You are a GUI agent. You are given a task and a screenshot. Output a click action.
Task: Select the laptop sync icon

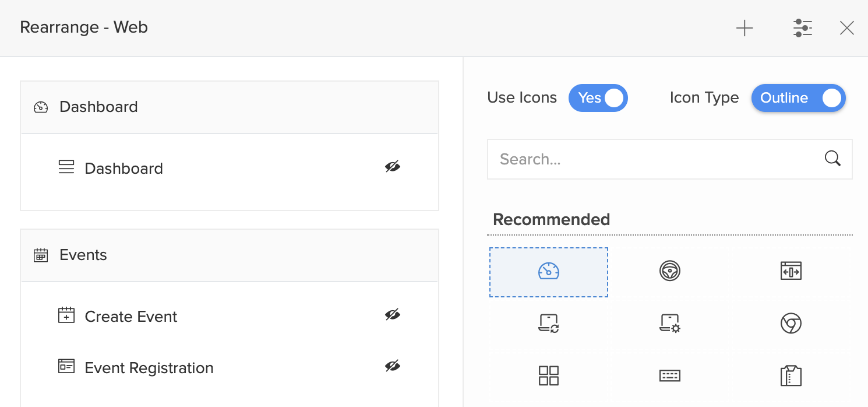pyautogui.click(x=548, y=323)
